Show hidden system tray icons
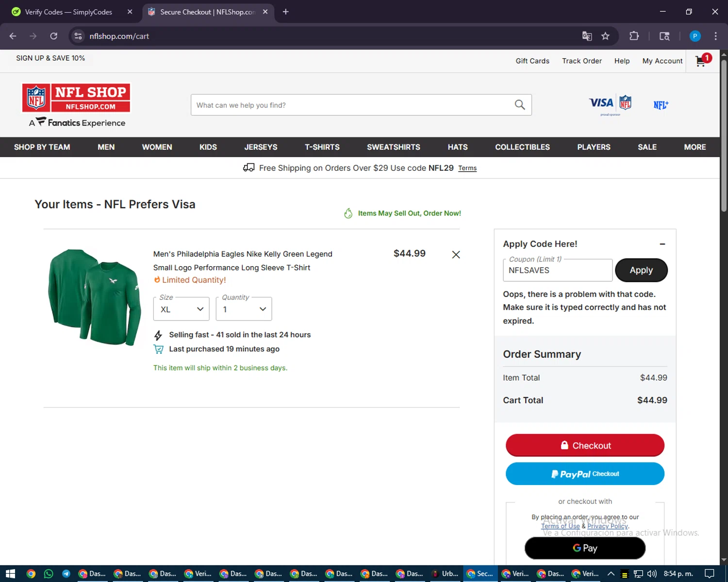This screenshot has height=582, width=728. pos(611,574)
